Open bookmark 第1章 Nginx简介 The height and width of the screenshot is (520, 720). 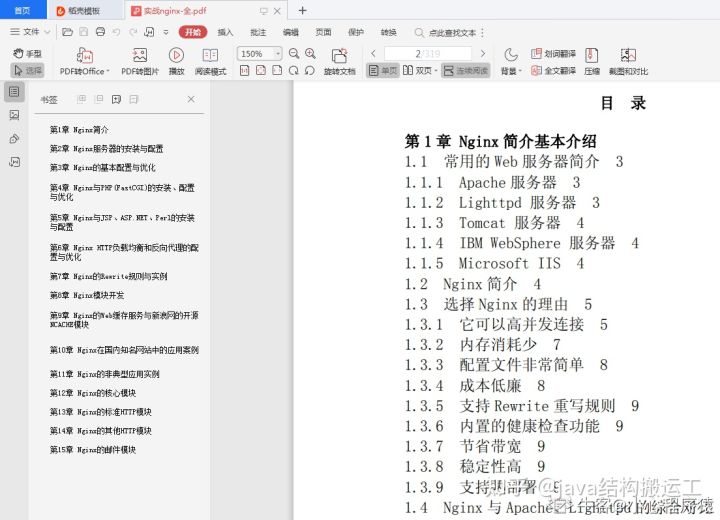[x=79, y=130]
